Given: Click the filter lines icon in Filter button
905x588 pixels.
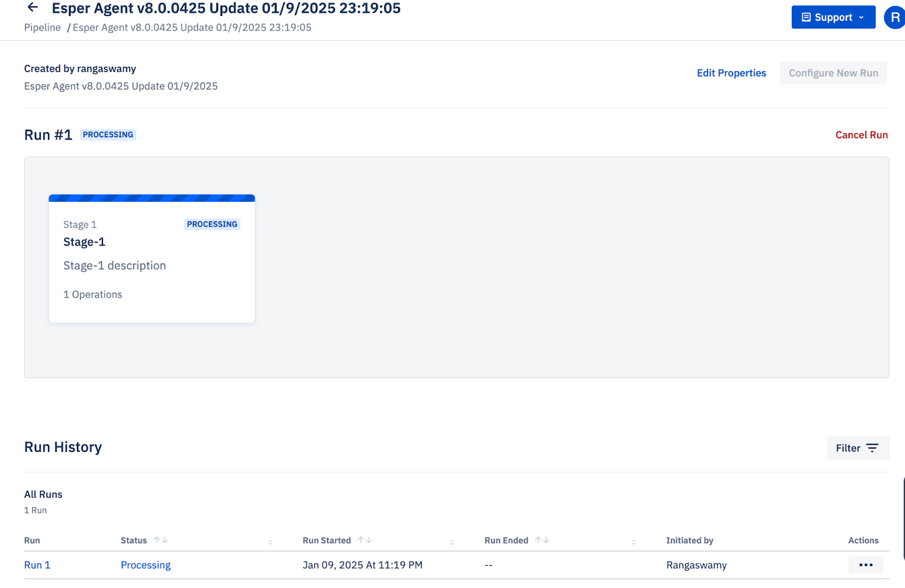Looking at the screenshot, I should 872,448.
